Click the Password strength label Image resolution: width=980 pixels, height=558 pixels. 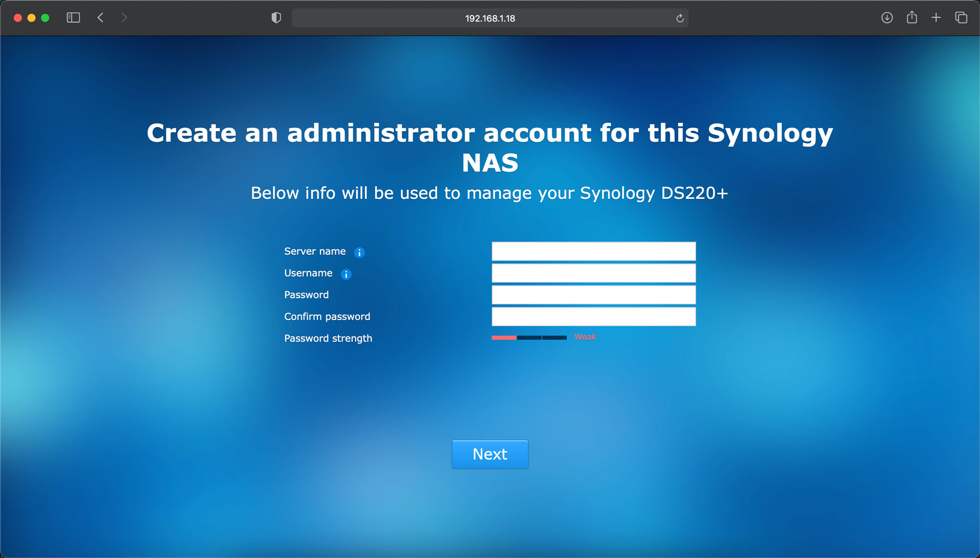pyautogui.click(x=328, y=339)
